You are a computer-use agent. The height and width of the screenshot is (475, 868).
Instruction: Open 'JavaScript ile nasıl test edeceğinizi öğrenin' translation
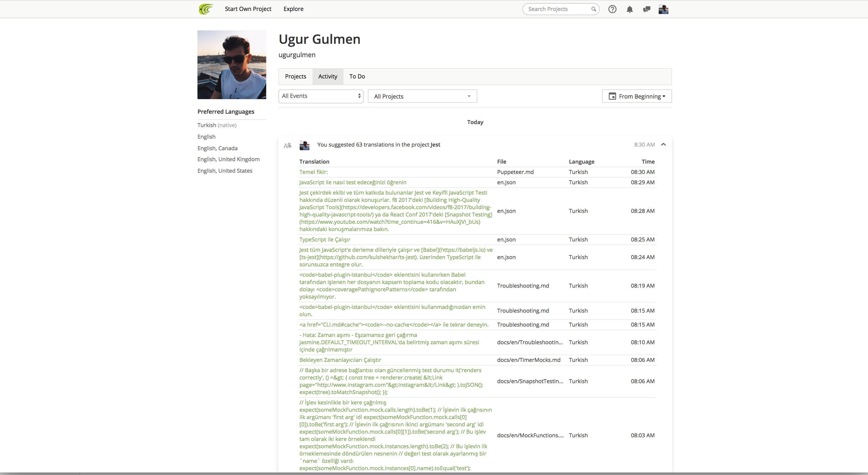[353, 182]
